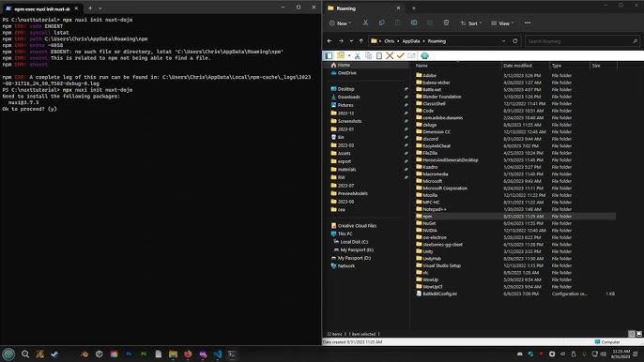Open new terminal tab with plus button
Viewport: 644px width, 362px height.
coord(90,8)
